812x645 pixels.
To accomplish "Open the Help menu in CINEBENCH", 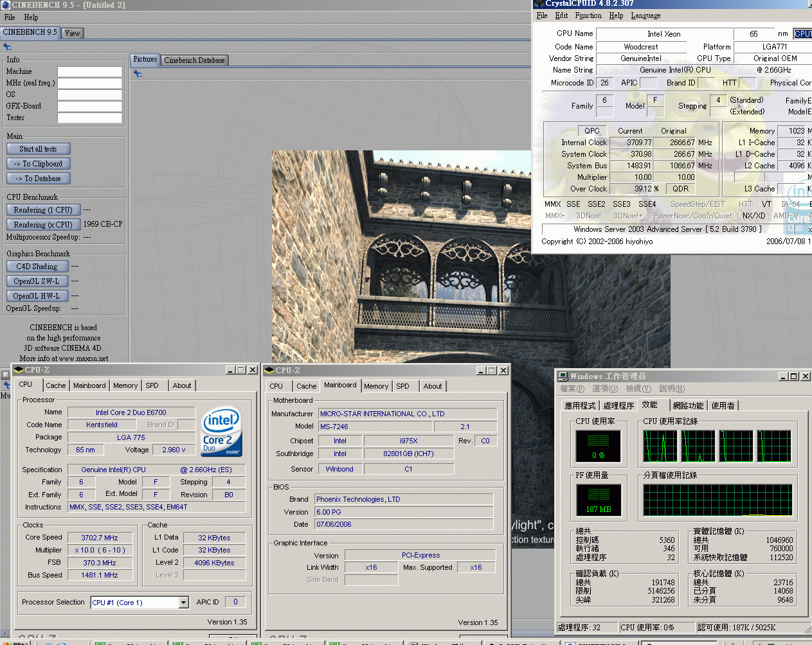I will (x=31, y=17).
